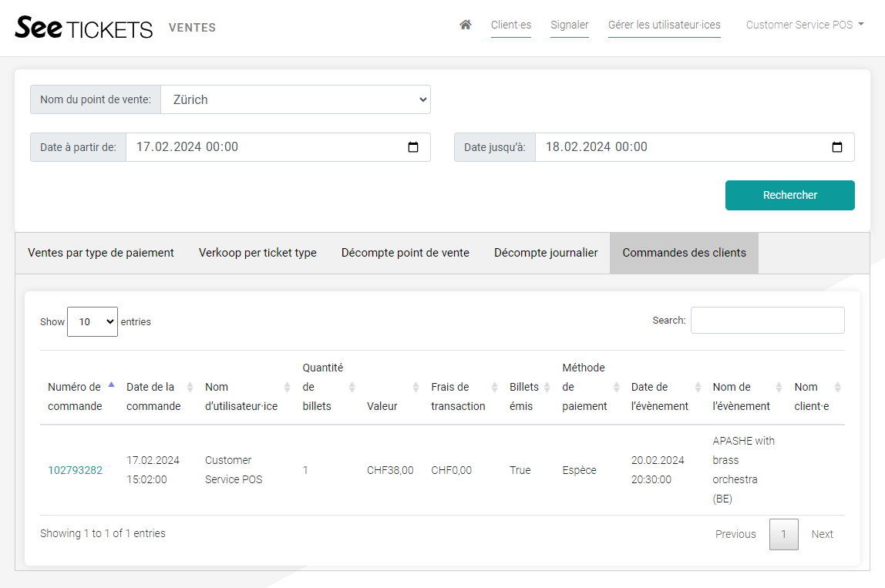
Task: Open the Verkoop per ticket type tab
Action: coord(257,253)
